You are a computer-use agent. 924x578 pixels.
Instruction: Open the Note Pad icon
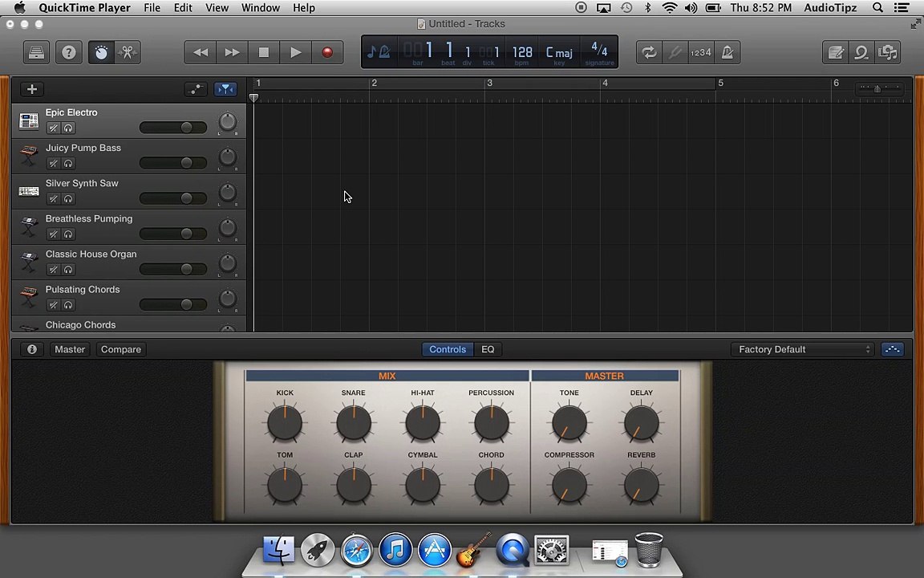click(836, 52)
